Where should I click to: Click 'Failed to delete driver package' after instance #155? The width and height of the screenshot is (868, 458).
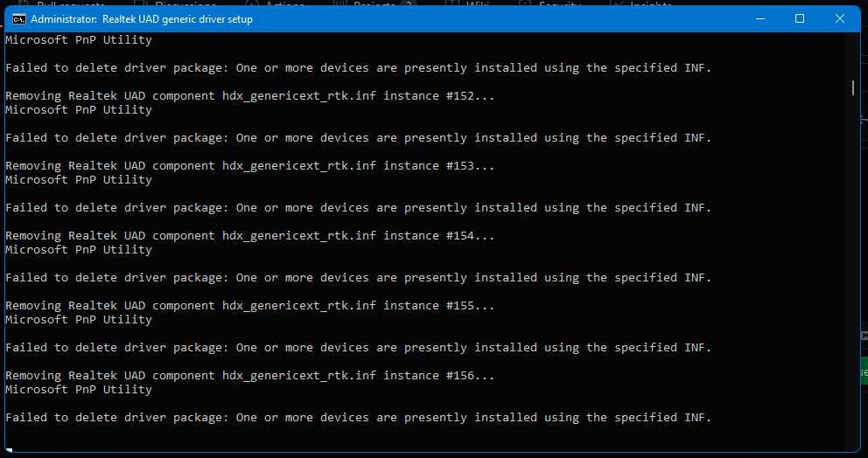(x=358, y=348)
